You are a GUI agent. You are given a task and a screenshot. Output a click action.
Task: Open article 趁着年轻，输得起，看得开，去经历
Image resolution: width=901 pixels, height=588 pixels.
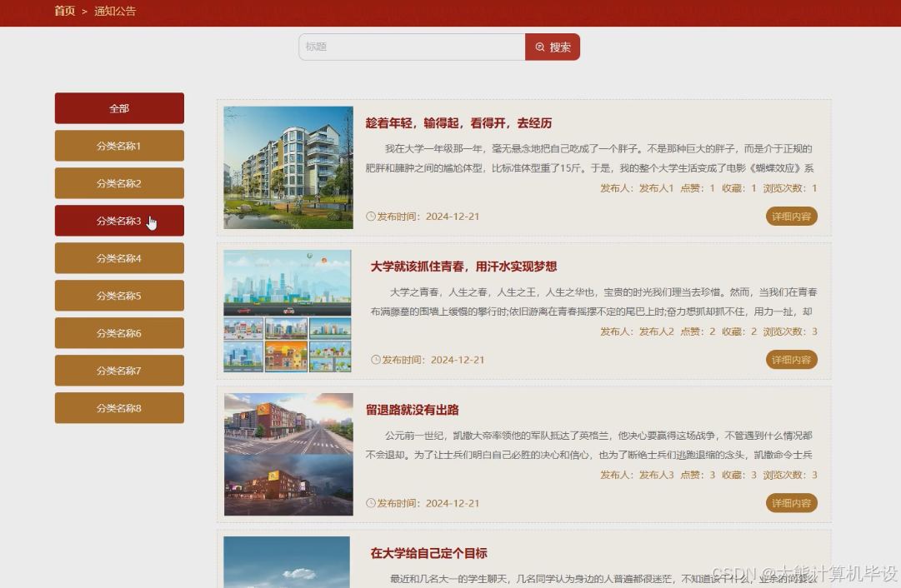[458, 123]
